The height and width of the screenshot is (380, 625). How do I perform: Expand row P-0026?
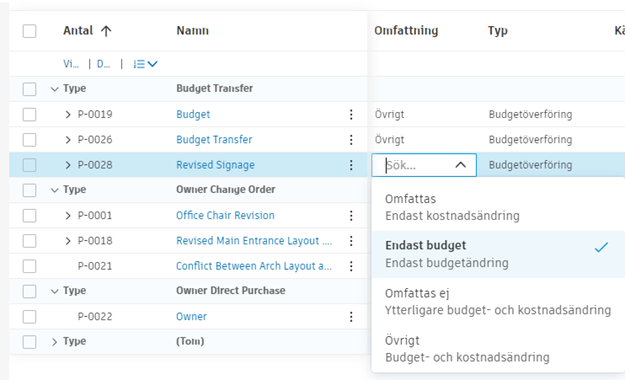tap(68, 140)
